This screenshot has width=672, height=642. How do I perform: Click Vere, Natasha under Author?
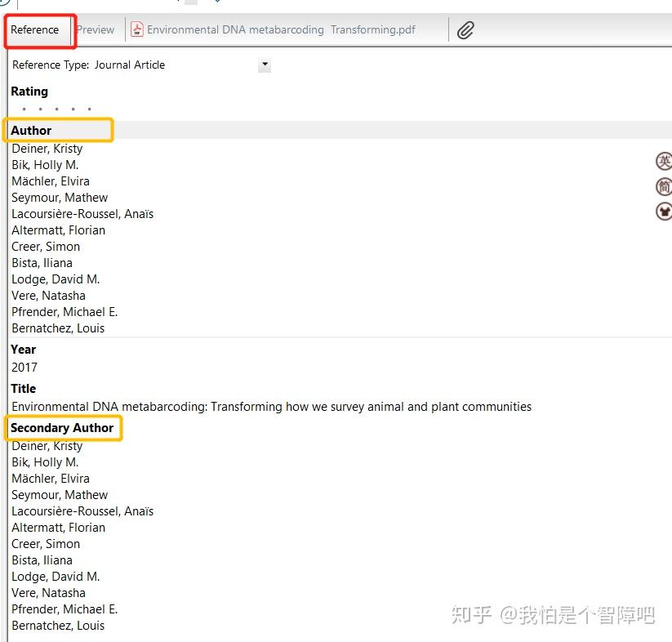coord(48,296)
